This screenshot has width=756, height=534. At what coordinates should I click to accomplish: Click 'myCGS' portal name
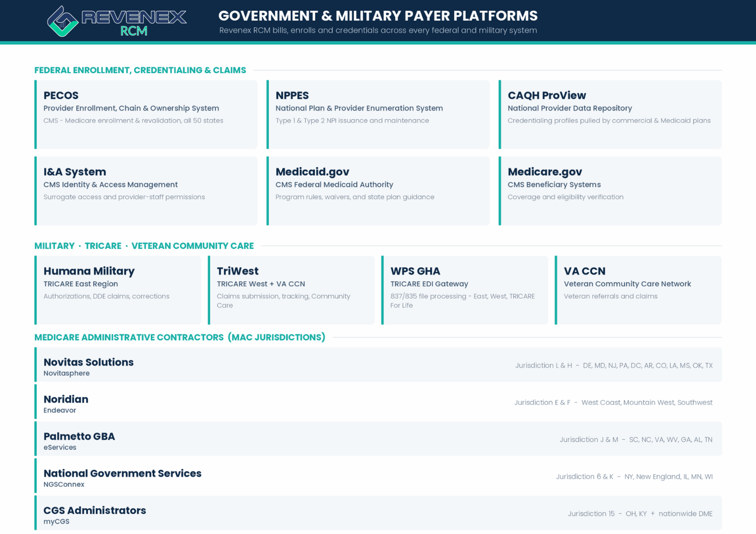pyautogui.click(x=56, y=521)
